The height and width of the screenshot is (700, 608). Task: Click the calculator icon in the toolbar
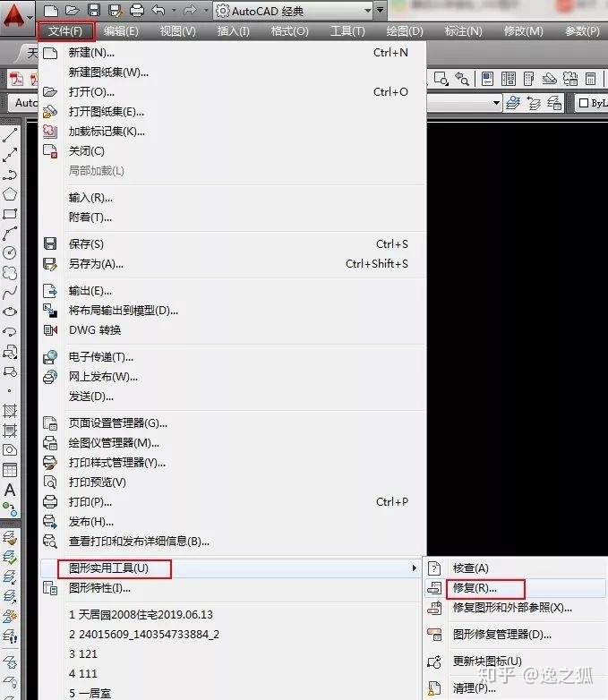(x=591, y=79)
